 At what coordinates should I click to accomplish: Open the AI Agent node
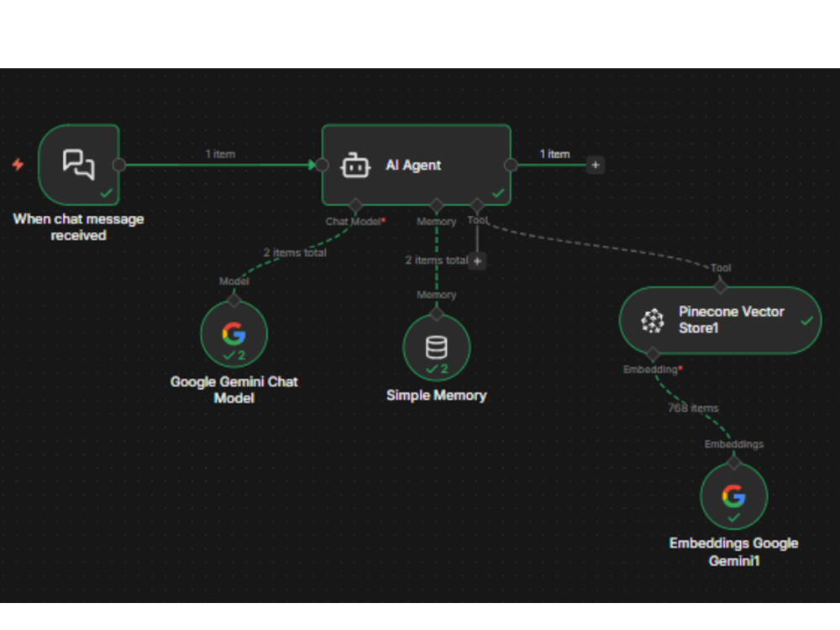417,165
